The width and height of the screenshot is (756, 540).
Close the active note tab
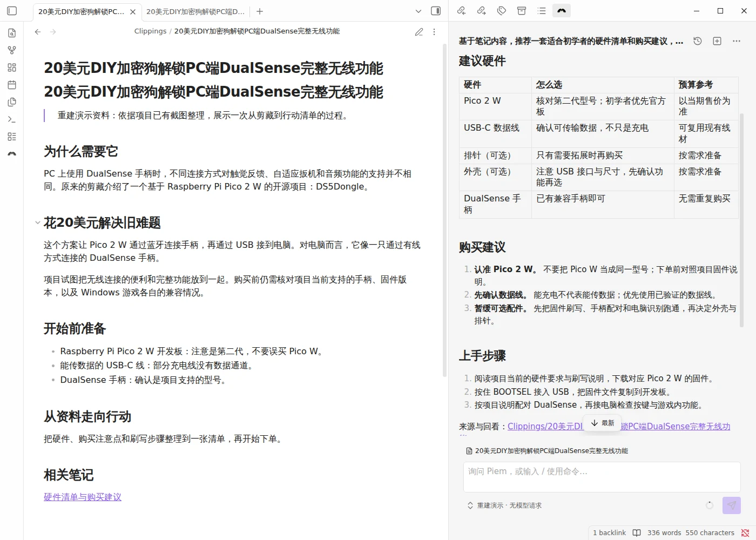point(133,11)
